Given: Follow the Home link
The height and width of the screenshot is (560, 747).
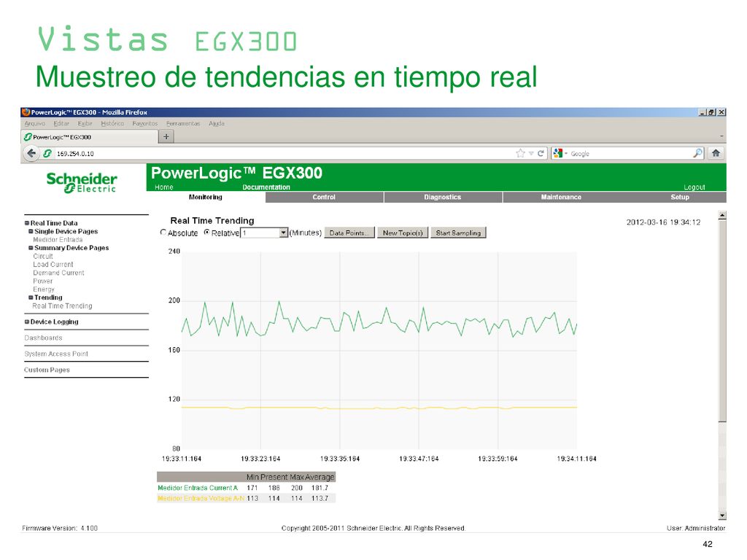Looking at the screenshot, I should (x=164, y=187).
